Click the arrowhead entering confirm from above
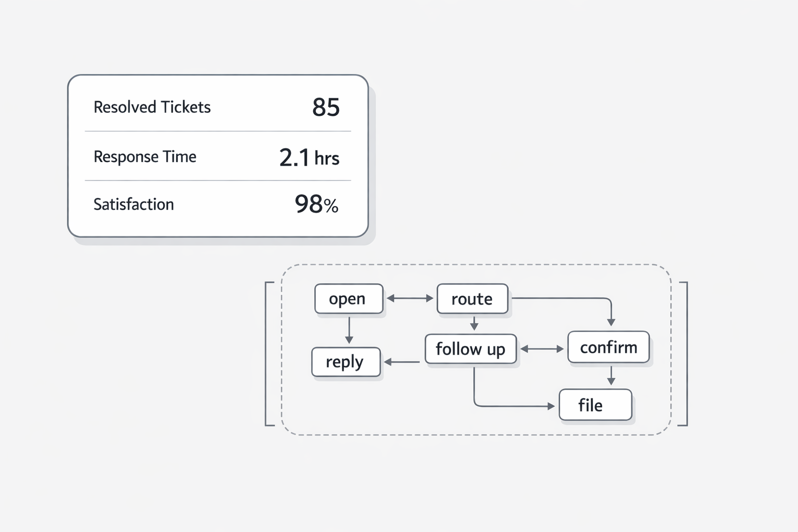This screenshot has width=798, height=532. [x=611, y=322]
